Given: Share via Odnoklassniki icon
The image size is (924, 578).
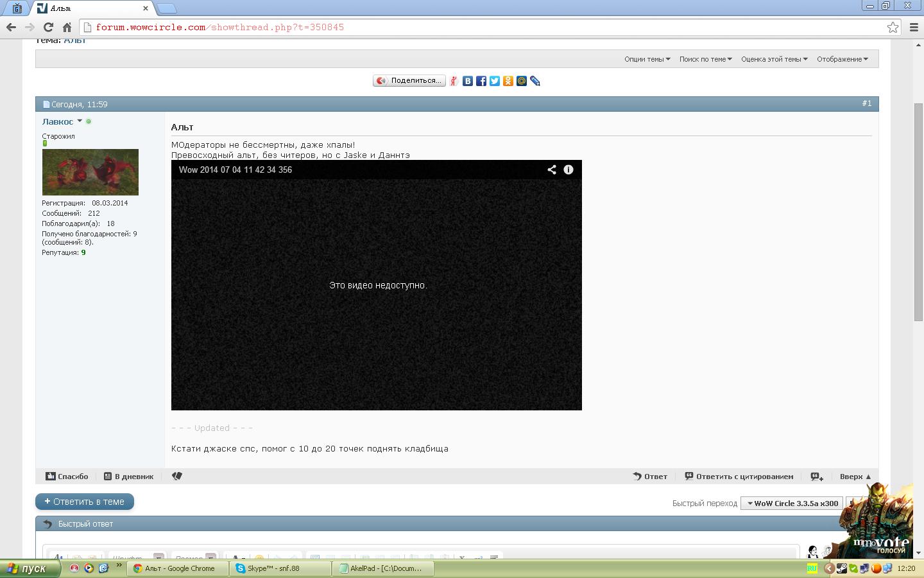Looking at the screenshot, I should point(508,81).
